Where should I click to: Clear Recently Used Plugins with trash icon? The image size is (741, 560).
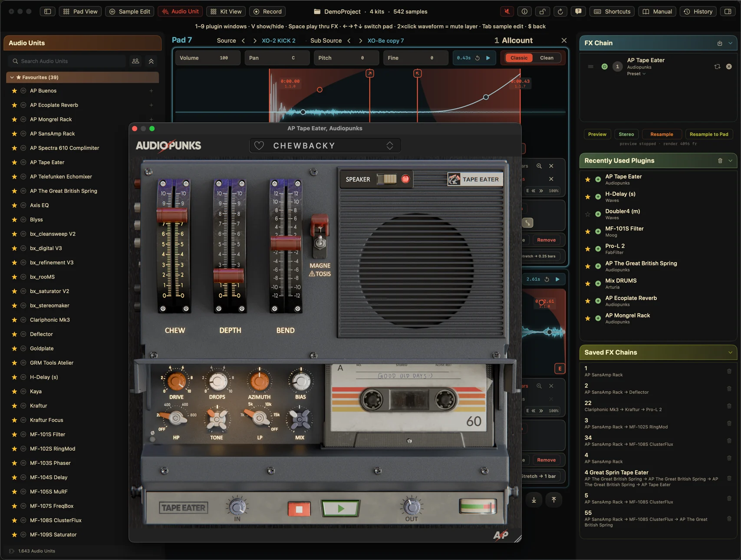(x=720, y=161)
